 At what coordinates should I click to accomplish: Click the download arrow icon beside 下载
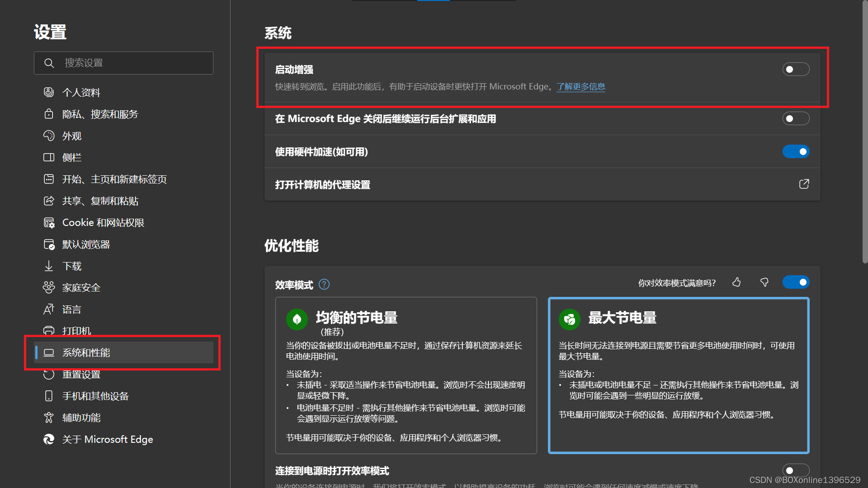49,266
